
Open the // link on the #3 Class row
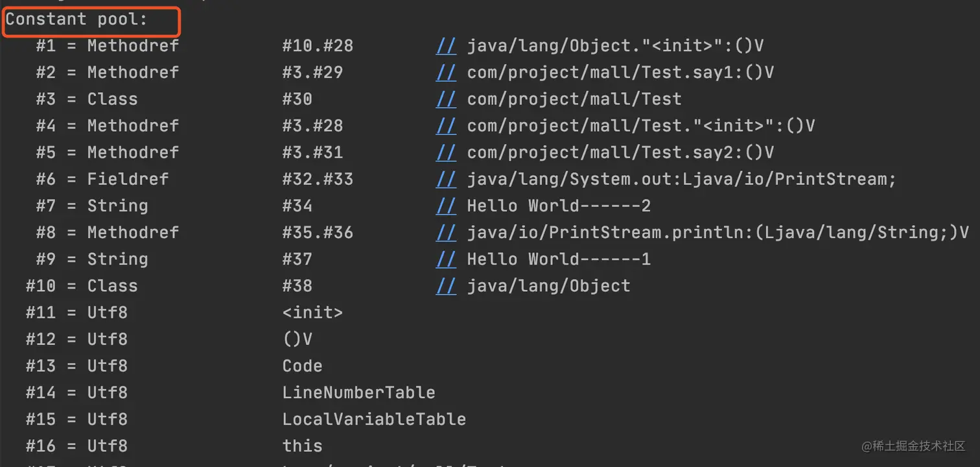(446, 99)
